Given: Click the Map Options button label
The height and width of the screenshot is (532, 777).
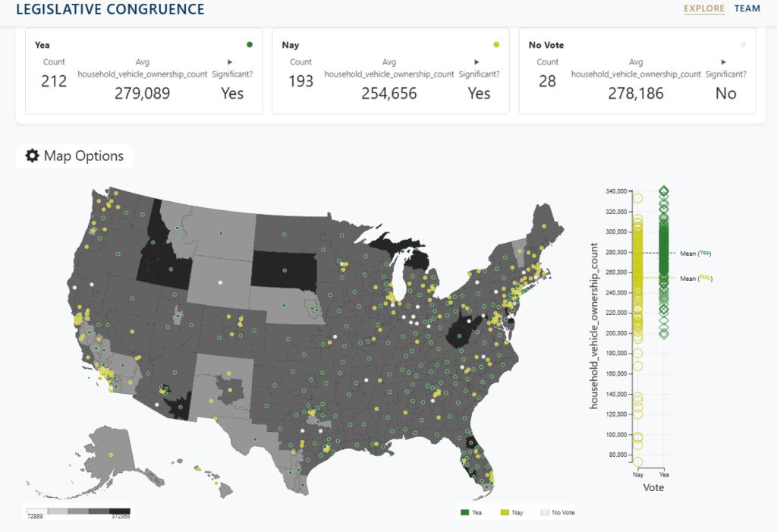Looking at the screenshot, I should 83,156.
